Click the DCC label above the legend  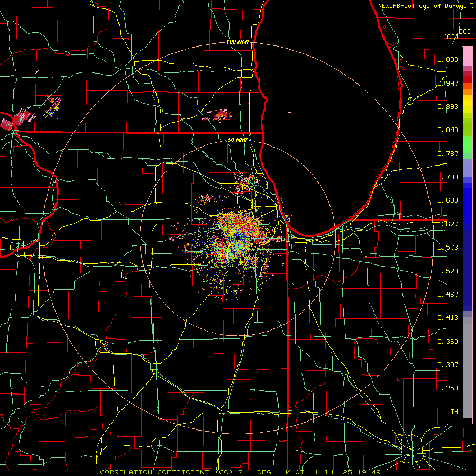click(x=464, y=32)
